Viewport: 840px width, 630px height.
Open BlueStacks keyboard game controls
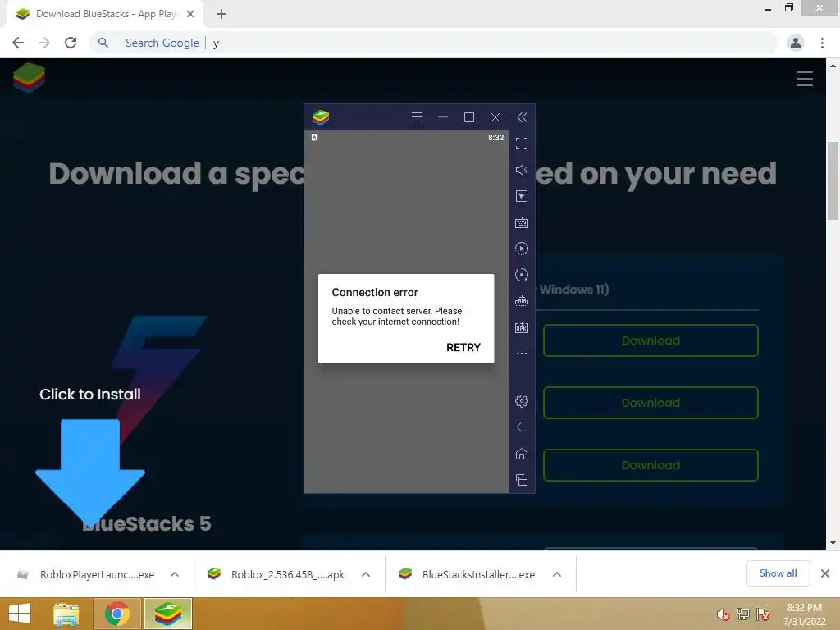522,222
